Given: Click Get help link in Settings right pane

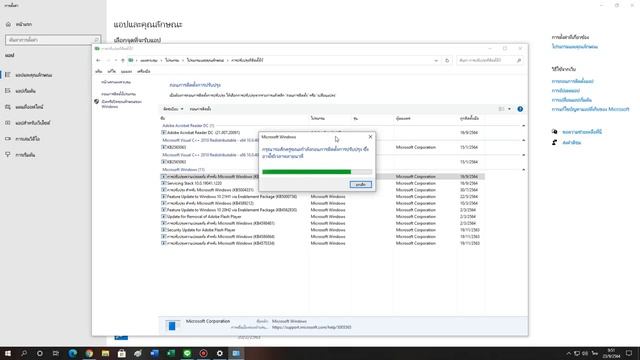Looking at the screenshot, I should (582, 132).
